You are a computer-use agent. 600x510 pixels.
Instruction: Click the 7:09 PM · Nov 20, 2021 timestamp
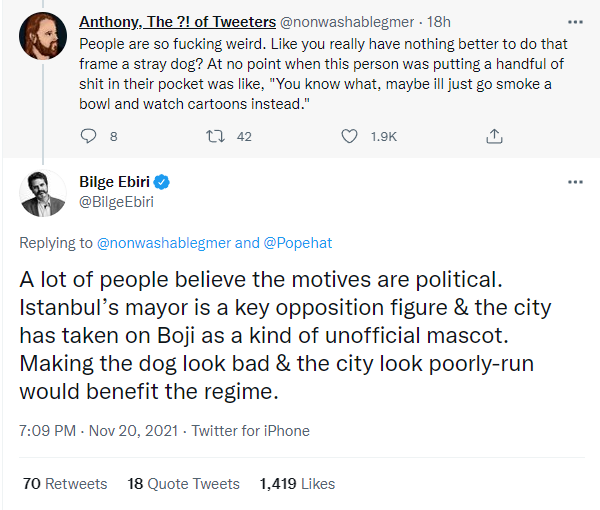(98, 431)
